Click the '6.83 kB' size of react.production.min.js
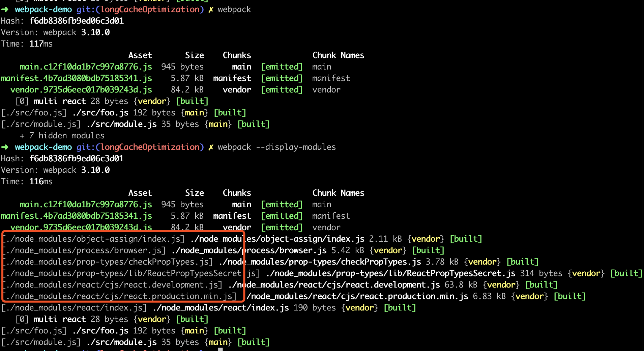Viewport: 644px width, 351px height. [489, 296]
